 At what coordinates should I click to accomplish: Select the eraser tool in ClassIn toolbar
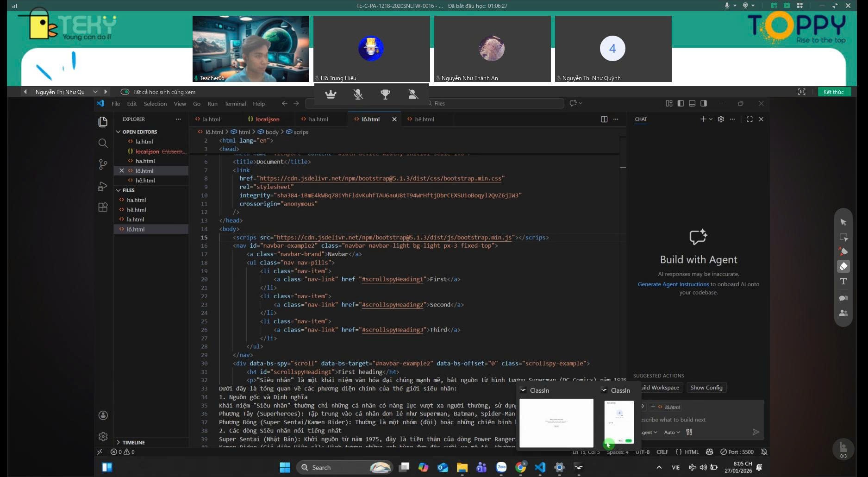tap(843, 266)
